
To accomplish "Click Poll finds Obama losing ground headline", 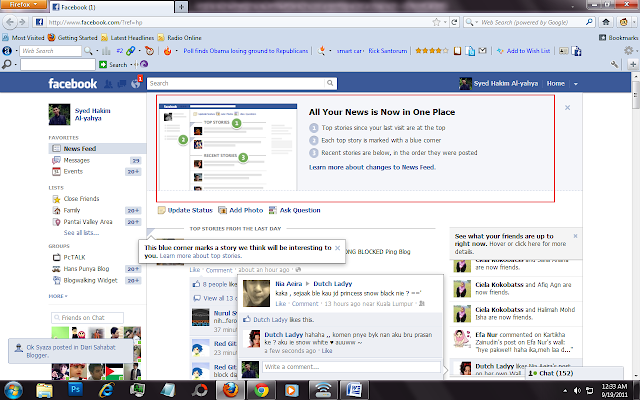I will pyautogui.click(x=246, y=51).
